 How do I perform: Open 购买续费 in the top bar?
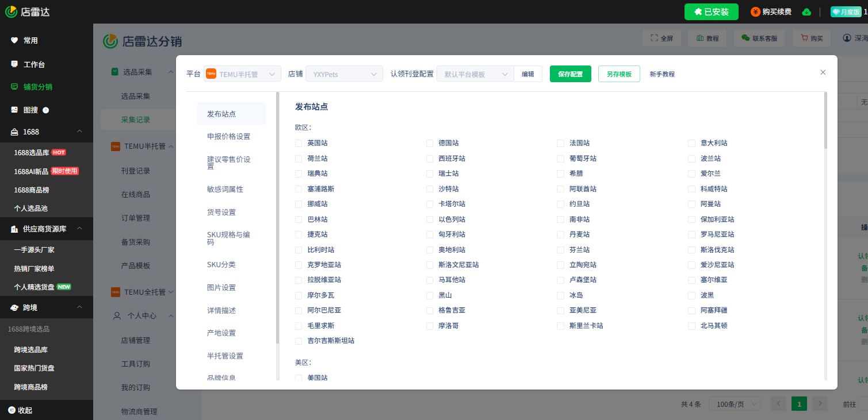coord(771,11)
